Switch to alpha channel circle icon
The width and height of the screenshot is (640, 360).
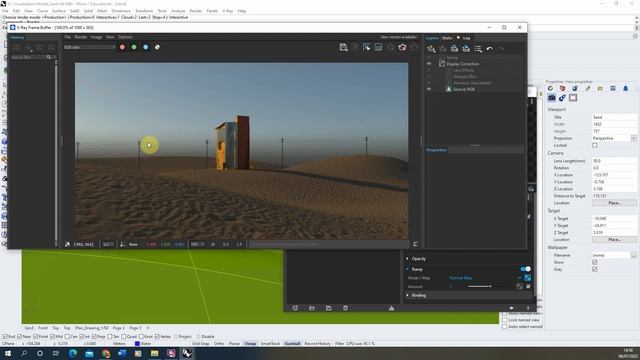coord(157,47)
